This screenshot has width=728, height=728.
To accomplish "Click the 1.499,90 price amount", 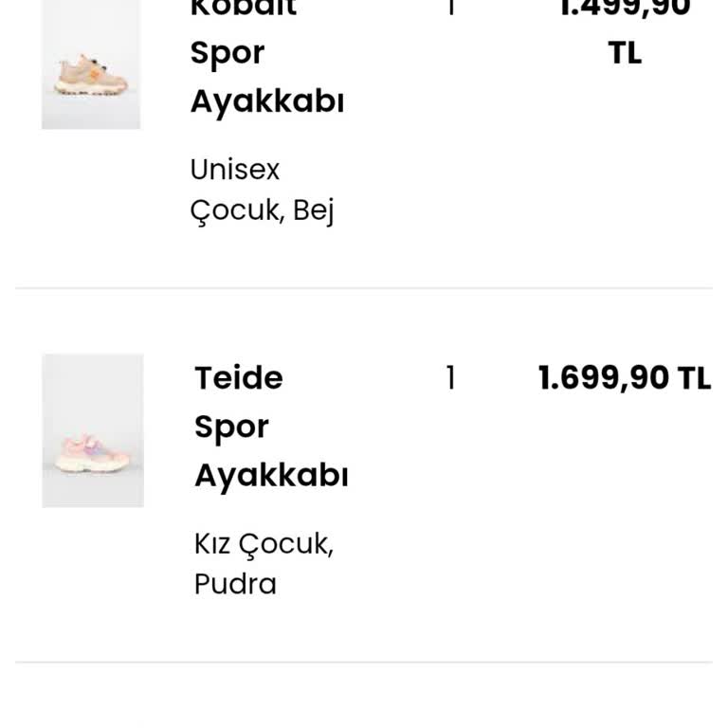I will pos(624,8).
